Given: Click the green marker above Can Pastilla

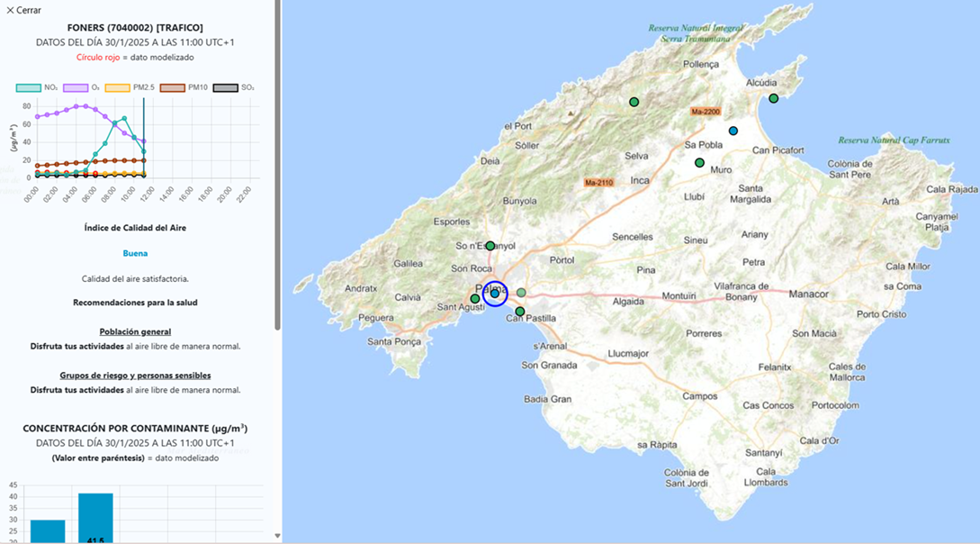Looking at the screenshot, I should click(519, 311).
